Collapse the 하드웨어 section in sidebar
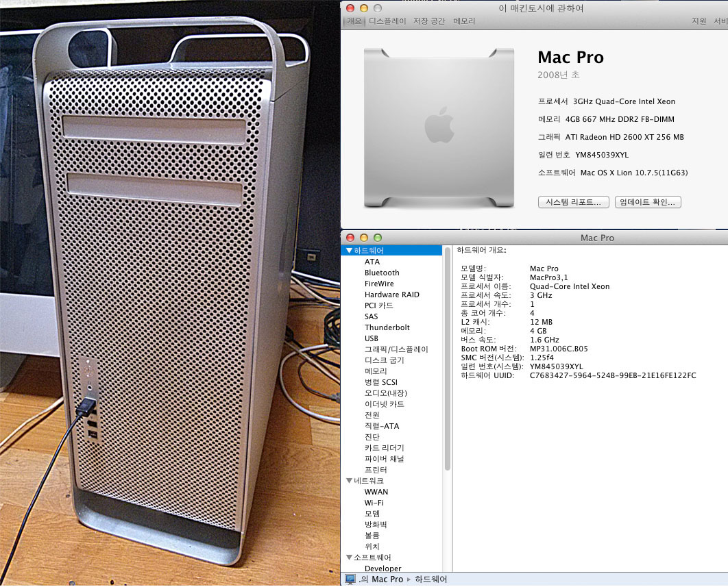 click(x=349, y=251)
